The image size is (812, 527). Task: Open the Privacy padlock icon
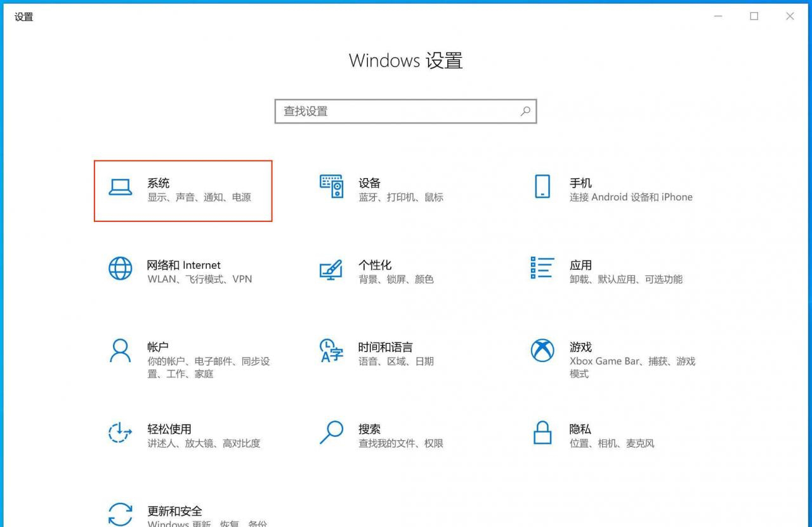pyautogui.click(x=542, y=433)
